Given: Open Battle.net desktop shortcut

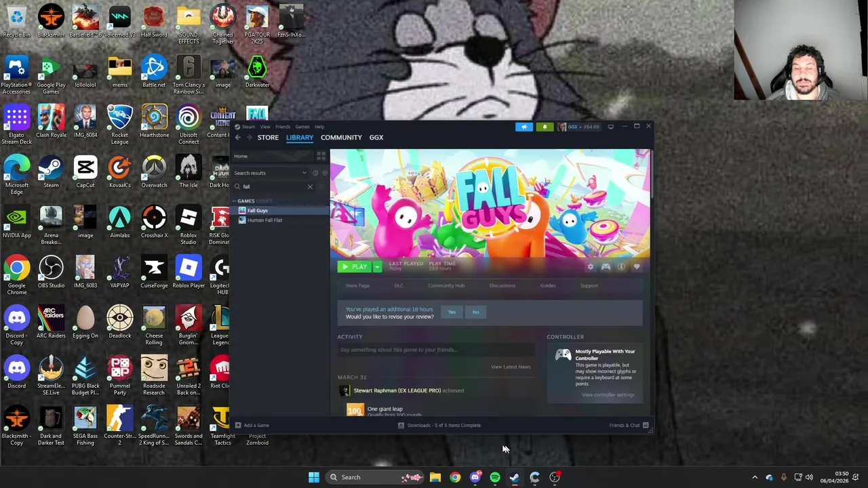Looking at the screenshot, I should point(154,70).
